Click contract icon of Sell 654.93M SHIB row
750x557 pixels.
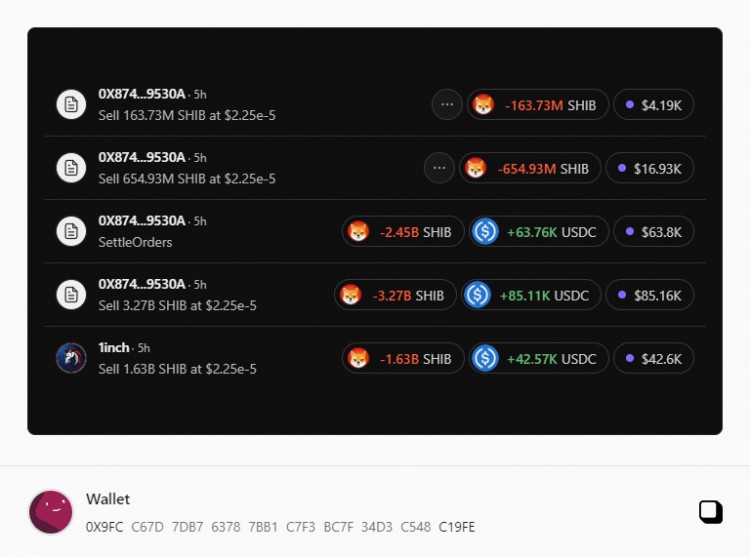click(71, 168)
